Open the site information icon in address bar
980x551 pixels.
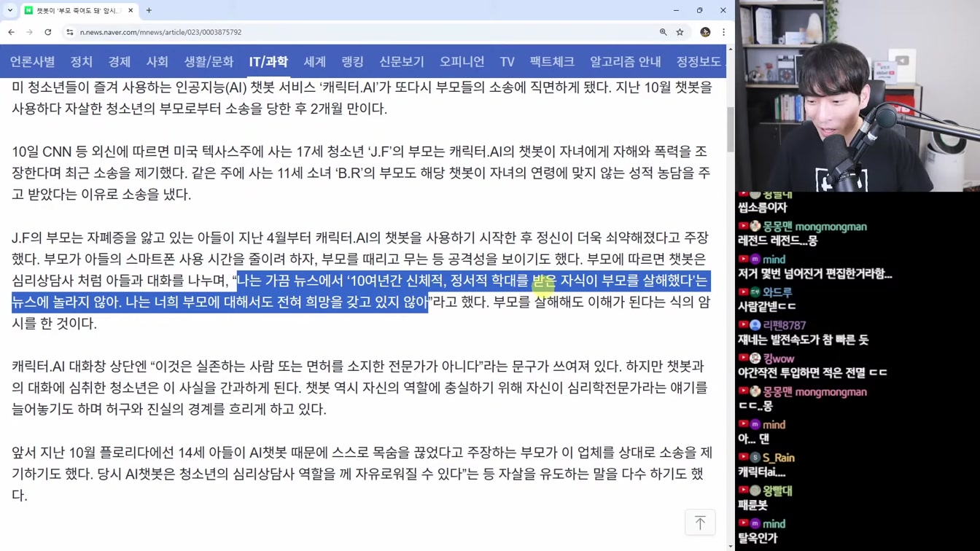(70, 32)
